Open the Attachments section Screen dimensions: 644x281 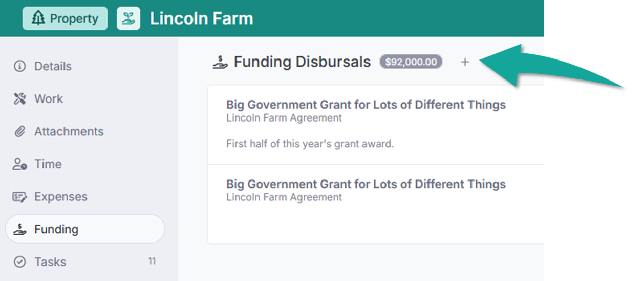pyautogui.click(x=69, y=132)
